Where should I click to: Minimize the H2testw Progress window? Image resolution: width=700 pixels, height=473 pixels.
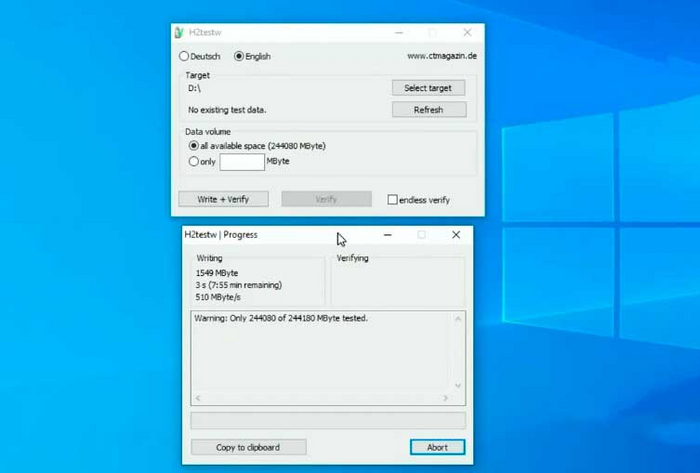[x=388, y=235]
